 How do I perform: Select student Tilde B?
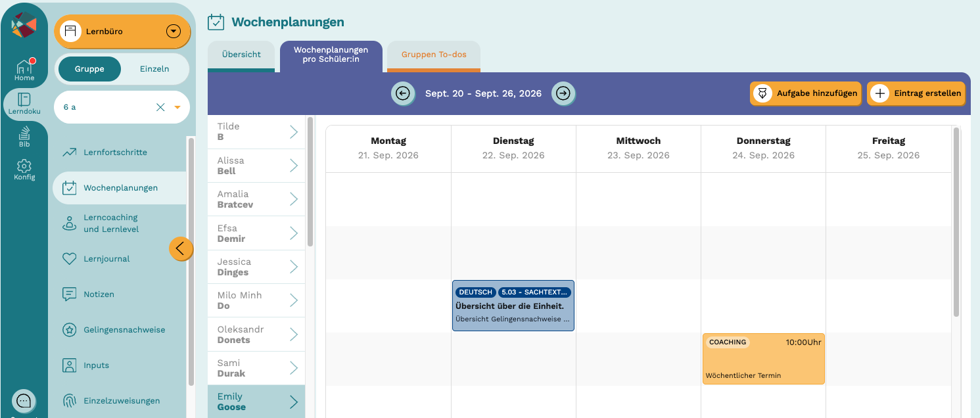tap(256, 132)
